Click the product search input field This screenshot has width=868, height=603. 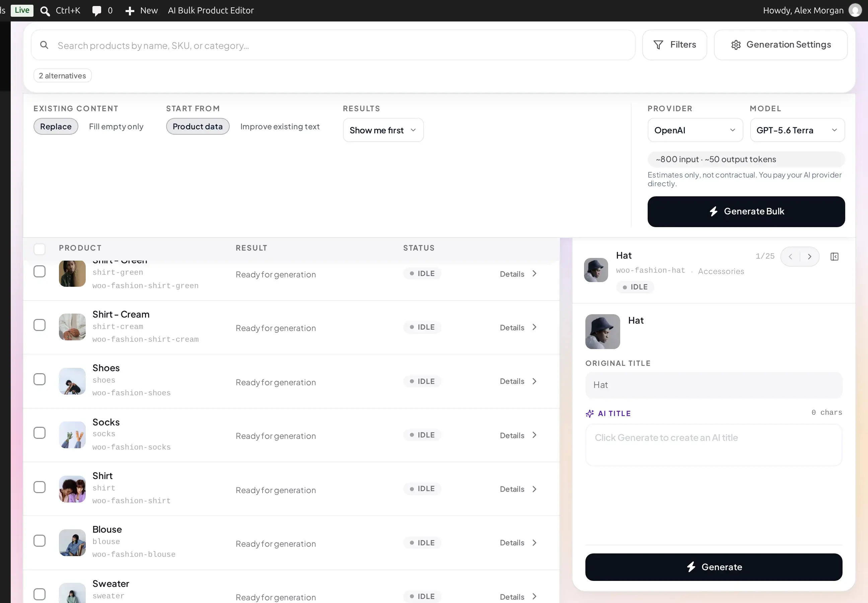333,45
